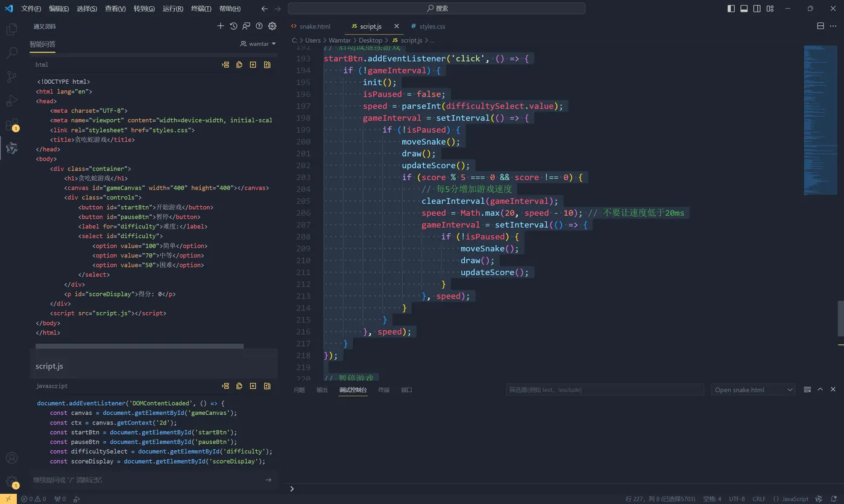Start a new chat with plus icon

pos(221,26)
